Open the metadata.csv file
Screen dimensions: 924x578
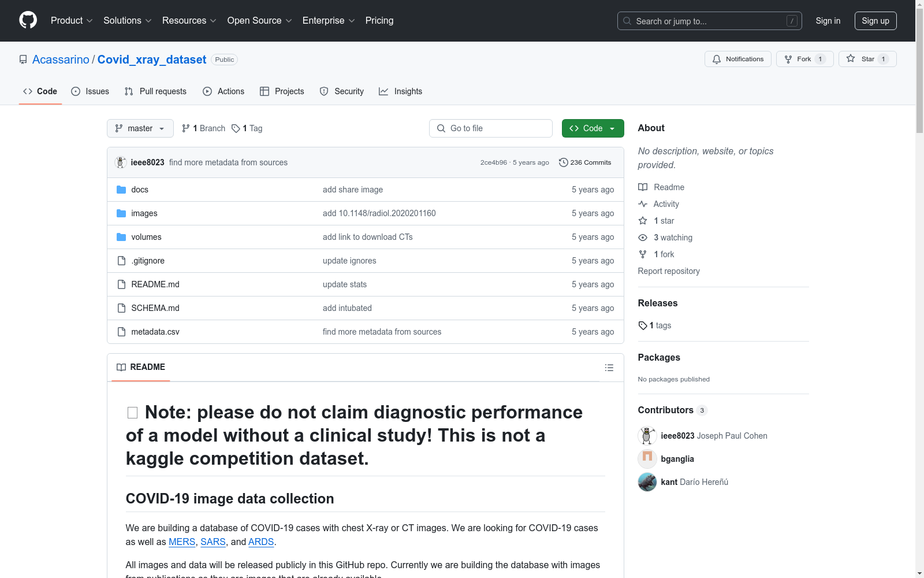(x=155, y=332)
